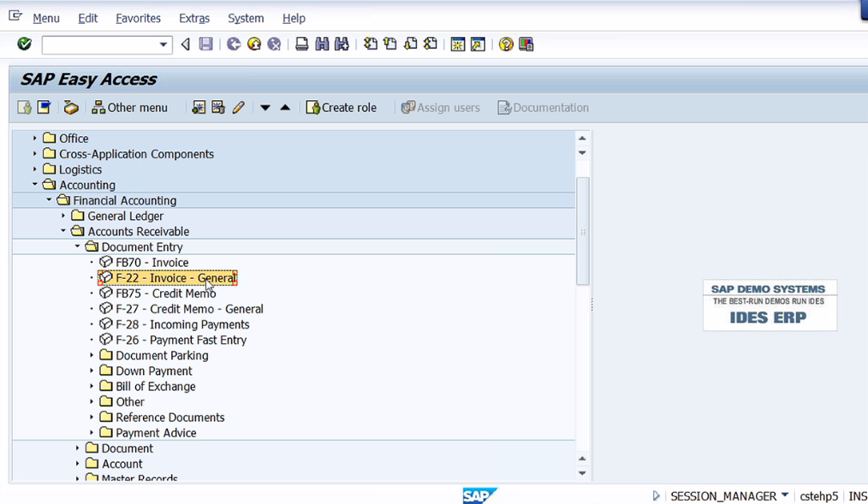The height and width of the screenshot is (504, 868).
Task: Click the Documentation button
Action: tap(543, 107)
